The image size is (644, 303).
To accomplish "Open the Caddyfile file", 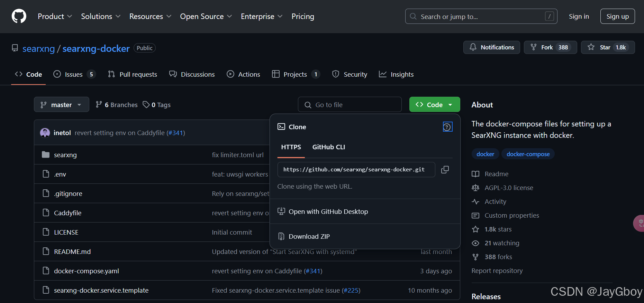I will click(x=68, y=213).
